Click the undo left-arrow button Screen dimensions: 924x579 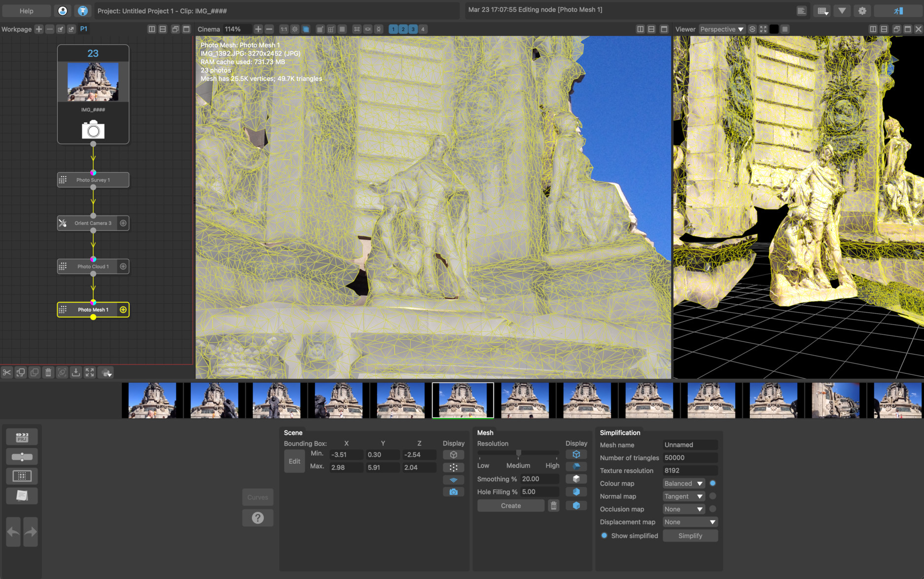[x=13, y=532]
